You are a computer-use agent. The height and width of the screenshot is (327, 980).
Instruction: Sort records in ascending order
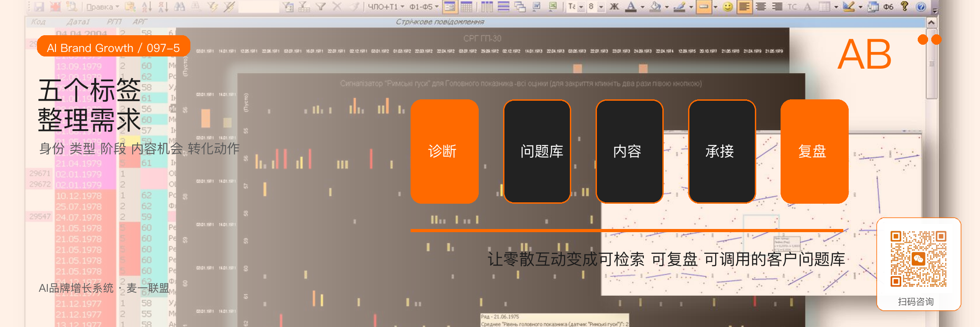(147, 7)
